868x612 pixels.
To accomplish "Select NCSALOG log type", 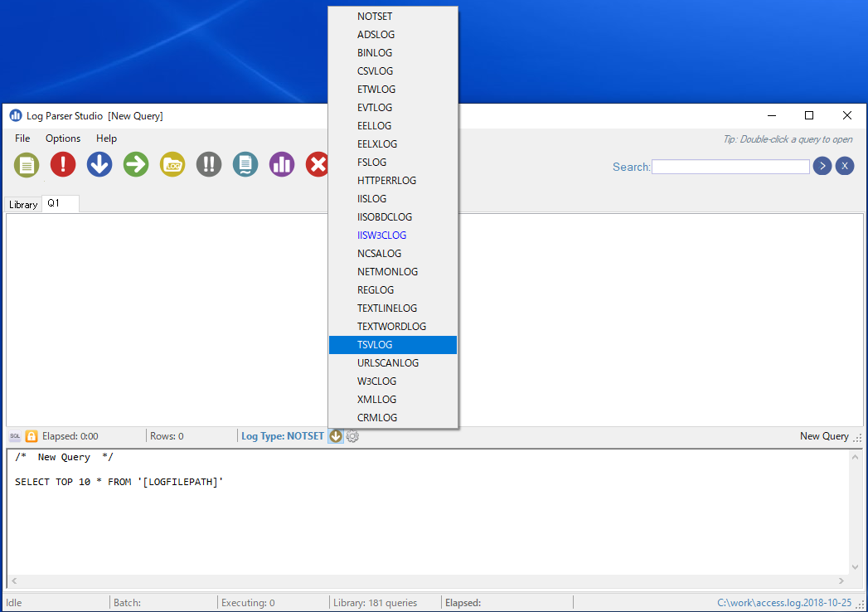I will click(393, 255).
